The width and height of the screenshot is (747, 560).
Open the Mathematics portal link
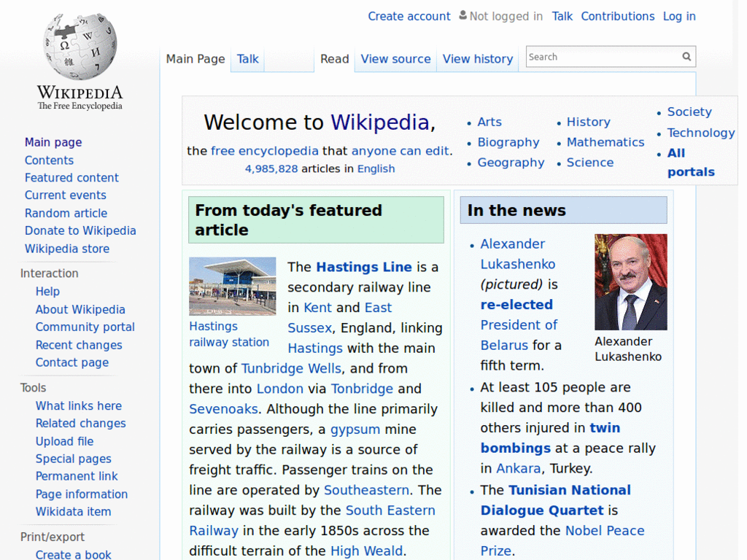point(605,142)
